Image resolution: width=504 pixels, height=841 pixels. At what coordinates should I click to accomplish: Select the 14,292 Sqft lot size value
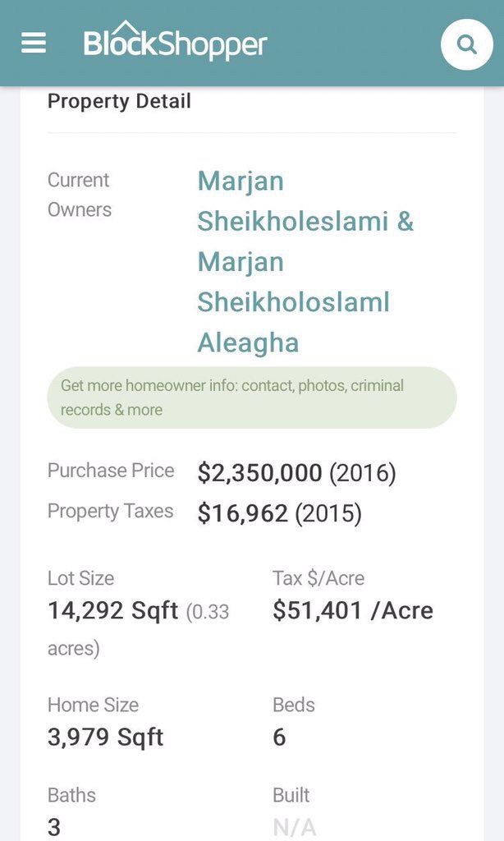pos(112,611)
